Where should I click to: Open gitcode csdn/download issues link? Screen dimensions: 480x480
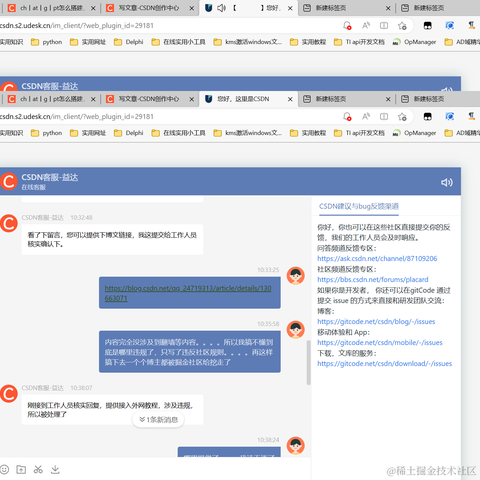(384, 363)
